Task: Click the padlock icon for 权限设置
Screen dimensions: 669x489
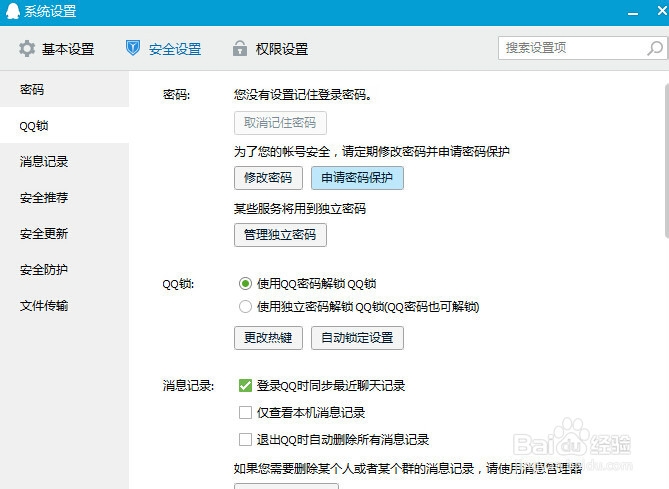Action: click(240, 48)
